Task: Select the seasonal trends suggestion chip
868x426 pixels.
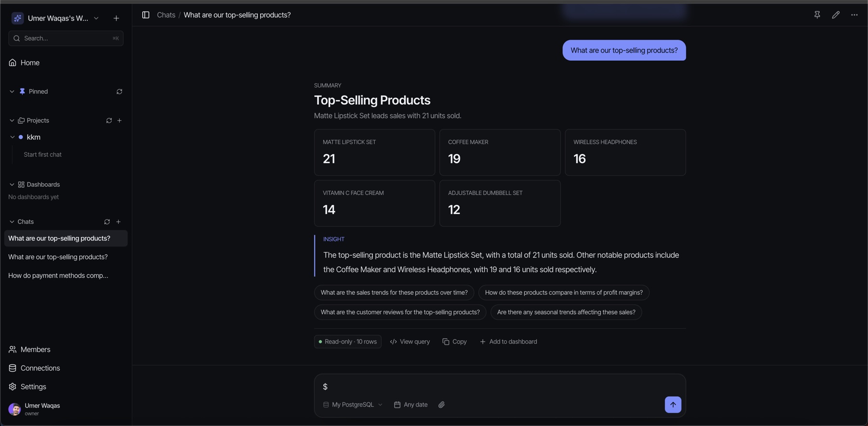Action: [566, 312]
